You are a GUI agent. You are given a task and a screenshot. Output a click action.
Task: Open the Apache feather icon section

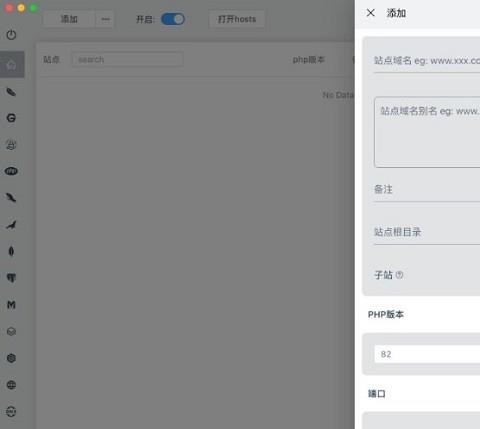coord(11,92)
